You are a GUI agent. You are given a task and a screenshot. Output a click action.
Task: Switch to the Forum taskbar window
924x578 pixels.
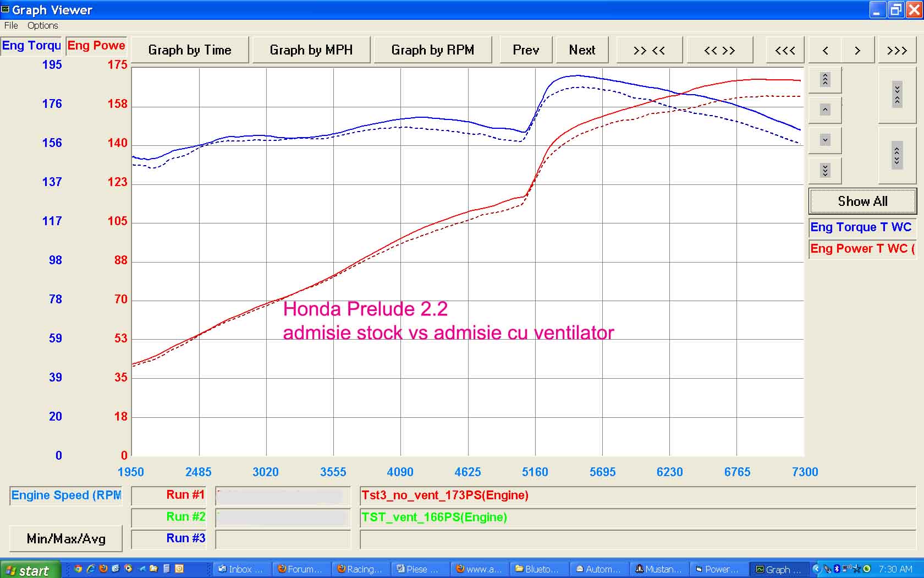[301, 569]
